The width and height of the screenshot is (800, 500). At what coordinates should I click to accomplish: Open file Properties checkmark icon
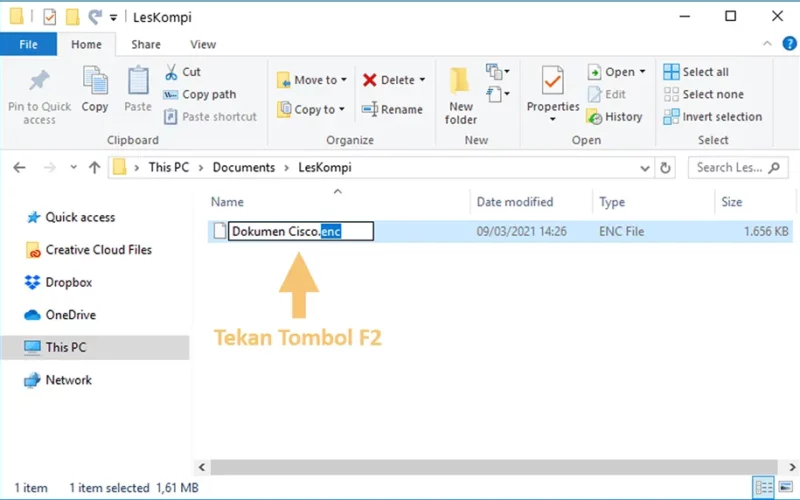pos(553,81)
